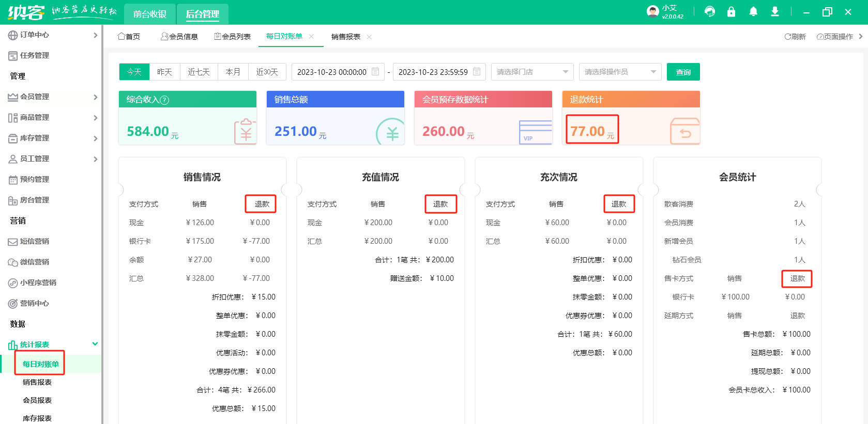The height and width of the screenshot is (424, 868).
Task: Select the 近七天 date range option
Action: pyautogui.click(x=199, y=72)
